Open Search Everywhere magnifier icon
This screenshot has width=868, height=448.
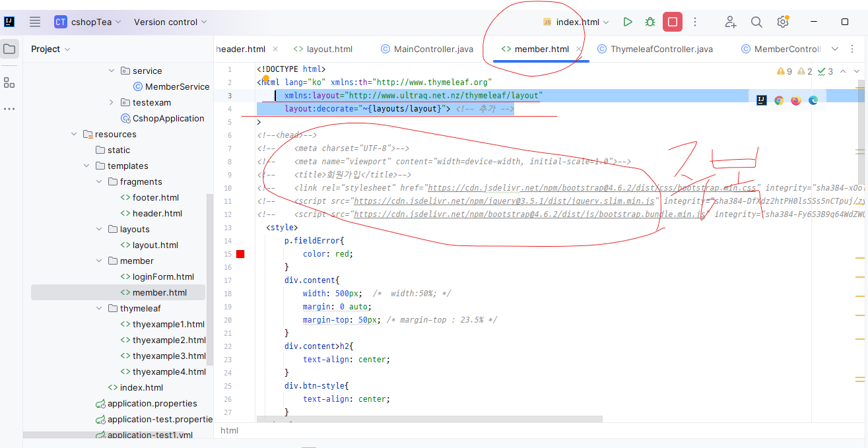point(756,22)
